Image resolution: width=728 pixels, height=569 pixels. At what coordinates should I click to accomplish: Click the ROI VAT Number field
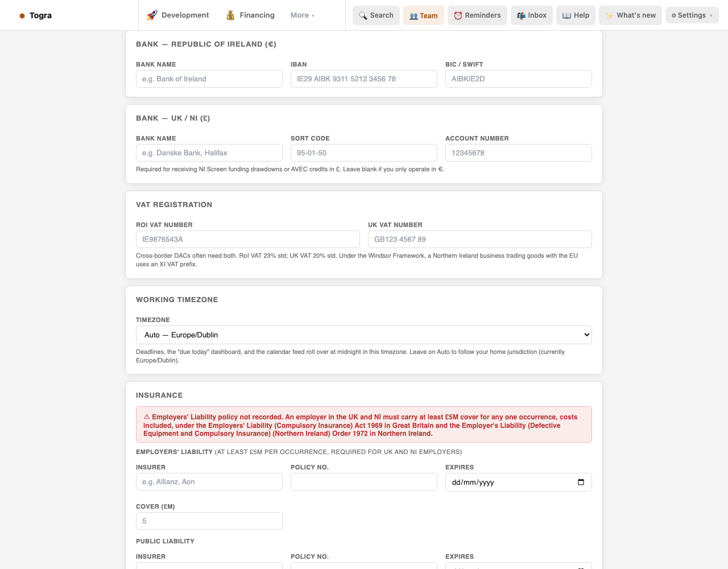[x=248, y=240]
